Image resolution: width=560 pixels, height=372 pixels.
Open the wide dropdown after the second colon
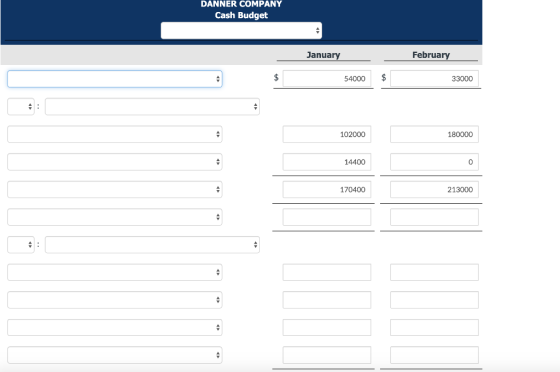[x=152, y=245]
